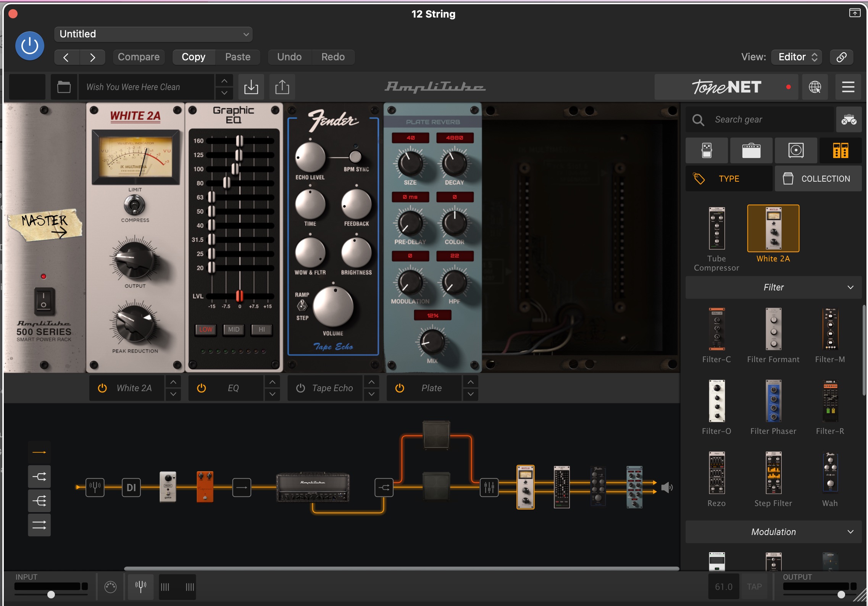Click the Graphic EQ LVL slider
868x606 pixels.
(x=240, y=296)
